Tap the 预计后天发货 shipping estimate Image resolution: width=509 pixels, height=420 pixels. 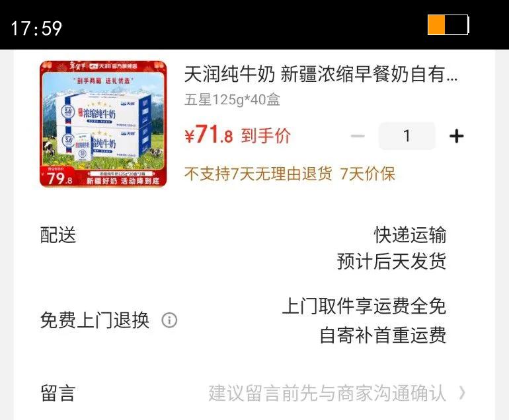tap(391, 261)
